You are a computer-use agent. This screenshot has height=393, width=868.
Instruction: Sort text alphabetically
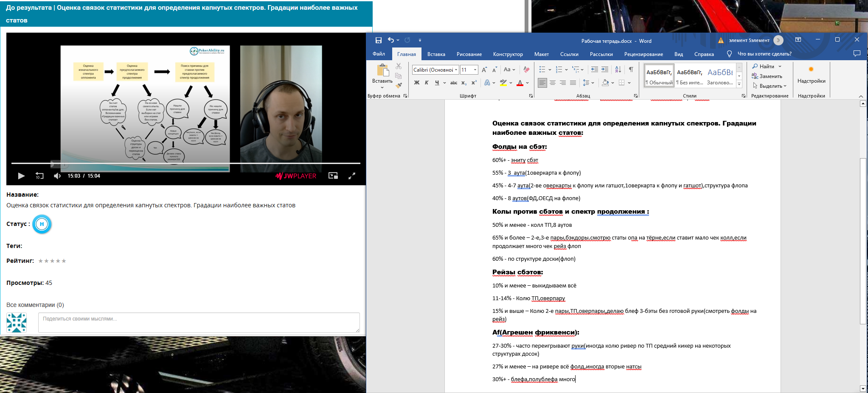[x=618, y=70]
